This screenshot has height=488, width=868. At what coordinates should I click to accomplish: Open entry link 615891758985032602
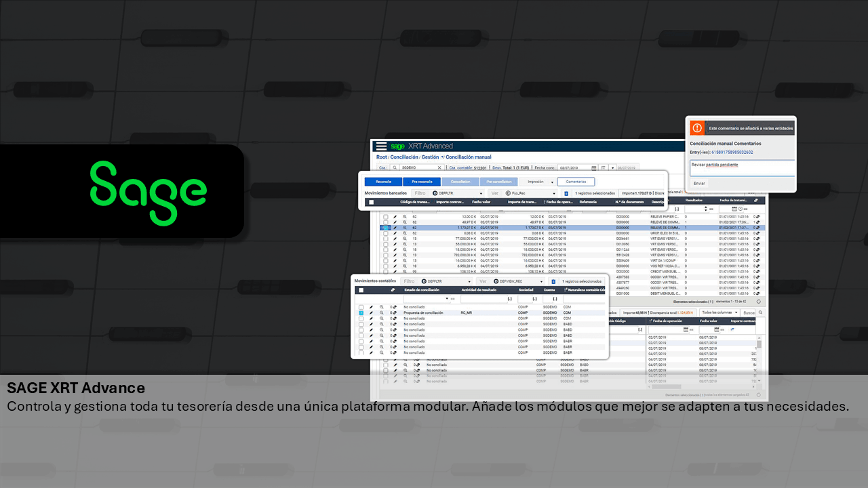pos(732,152)
